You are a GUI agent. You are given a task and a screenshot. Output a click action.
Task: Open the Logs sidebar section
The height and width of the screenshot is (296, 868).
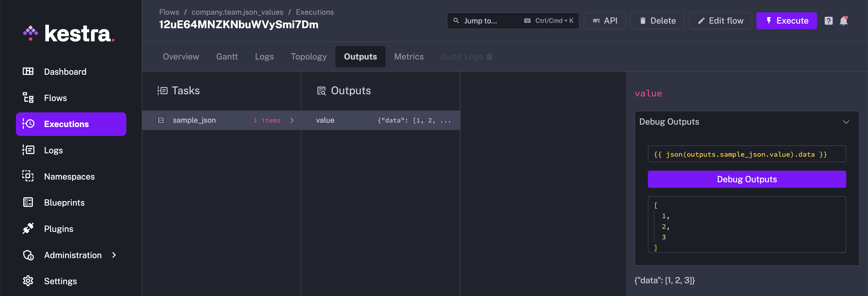coord(54,150)
